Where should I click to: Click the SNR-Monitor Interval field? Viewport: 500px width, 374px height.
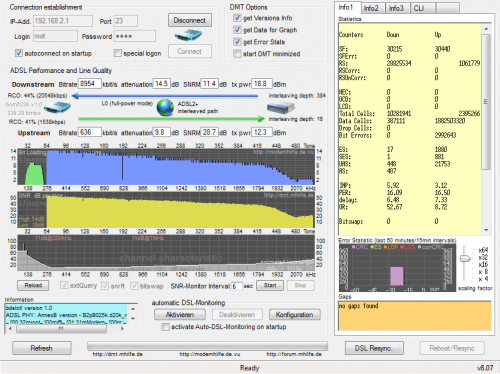click(x=237, y=286)
